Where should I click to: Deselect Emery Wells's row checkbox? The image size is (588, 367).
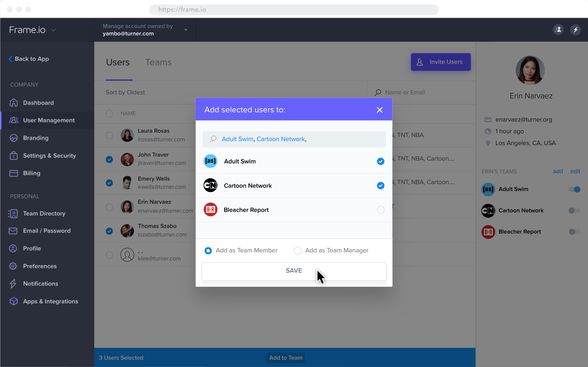tap(109, 183)
